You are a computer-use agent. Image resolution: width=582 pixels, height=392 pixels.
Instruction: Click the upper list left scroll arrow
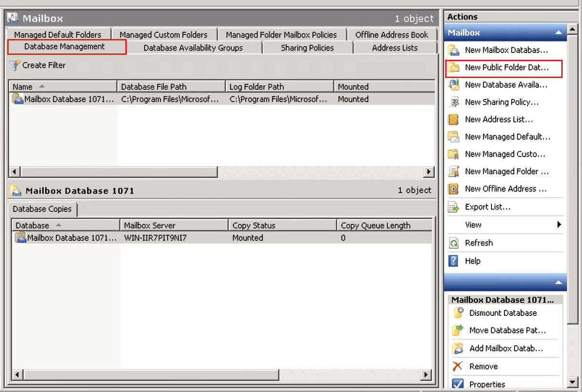(15, 171)
